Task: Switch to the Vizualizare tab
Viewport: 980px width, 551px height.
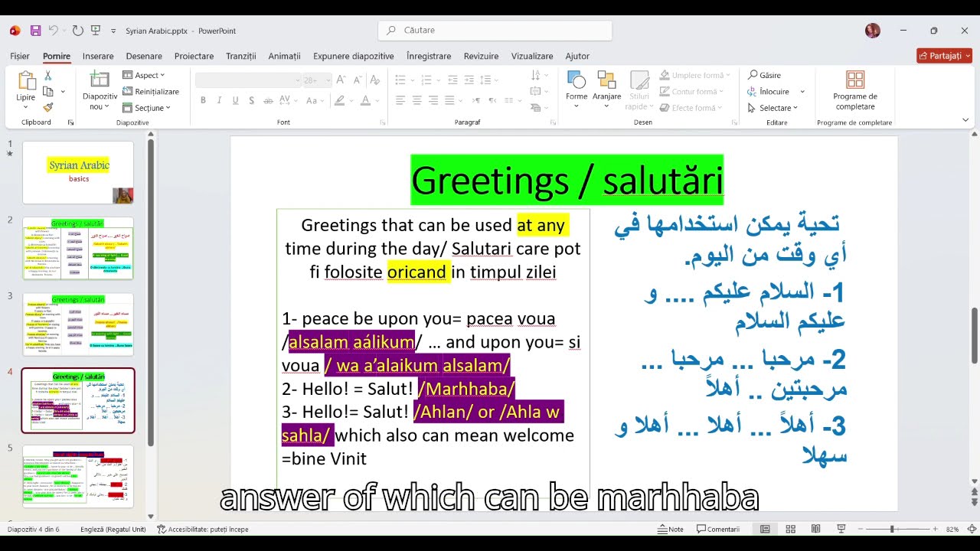Action: pyautogui.click(x=532, y=56)
